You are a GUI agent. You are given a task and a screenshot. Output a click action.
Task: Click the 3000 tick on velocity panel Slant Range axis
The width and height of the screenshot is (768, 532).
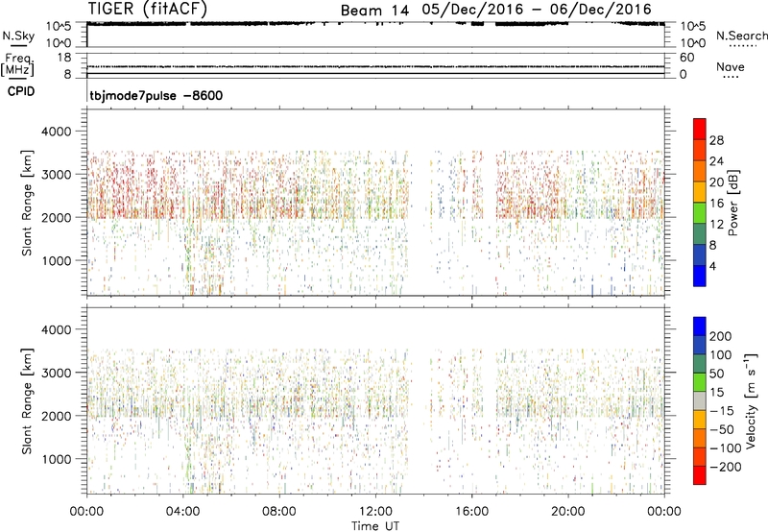coord(56,373)
